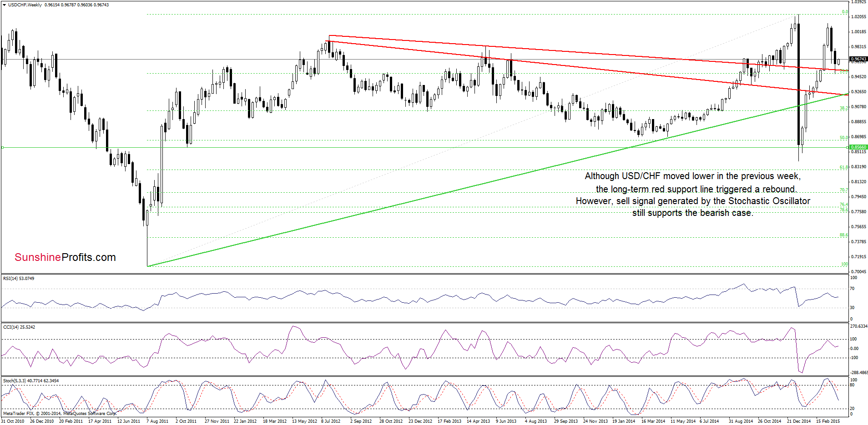Click price axis label 0.75655

coord(858,227)
